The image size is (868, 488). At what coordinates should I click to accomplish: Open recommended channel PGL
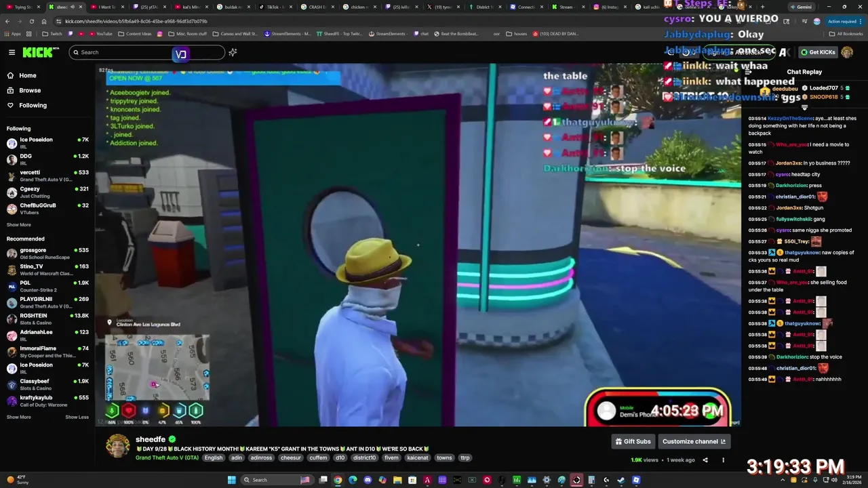47,286
